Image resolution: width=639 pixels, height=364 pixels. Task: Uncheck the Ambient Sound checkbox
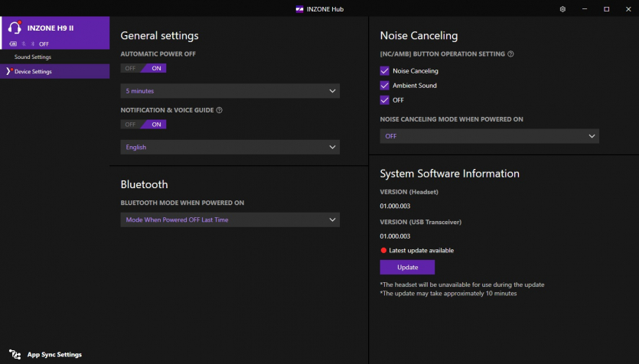point(385,85)
